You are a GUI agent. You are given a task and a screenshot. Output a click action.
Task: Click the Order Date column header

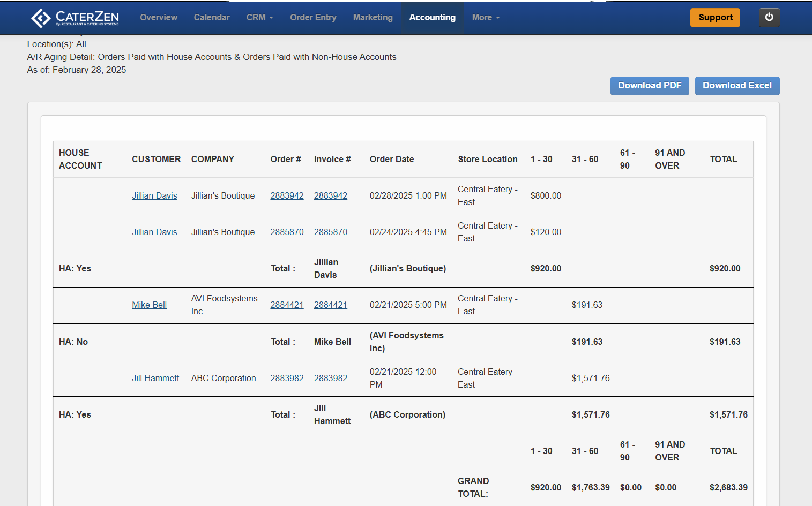(392, 160)
